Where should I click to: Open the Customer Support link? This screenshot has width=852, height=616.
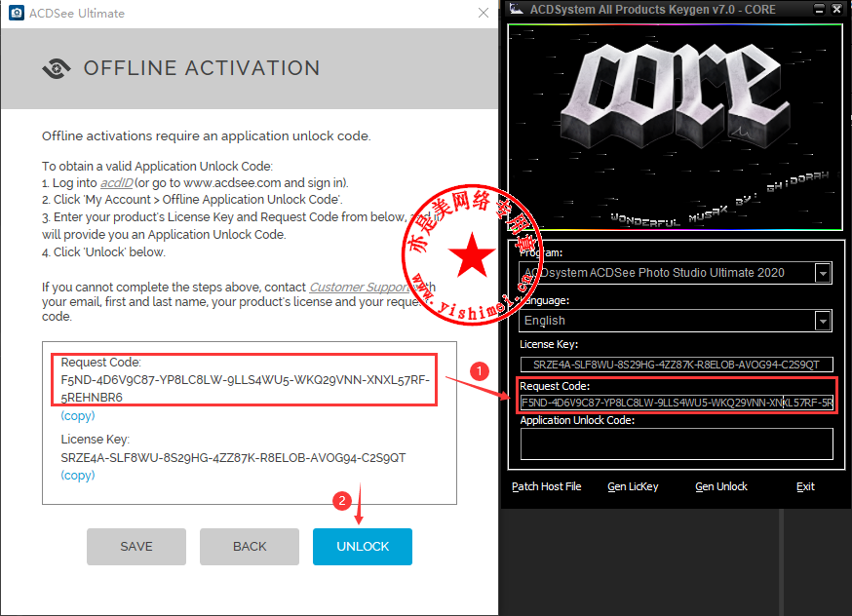pyautogui.click(x=359, y=287)
